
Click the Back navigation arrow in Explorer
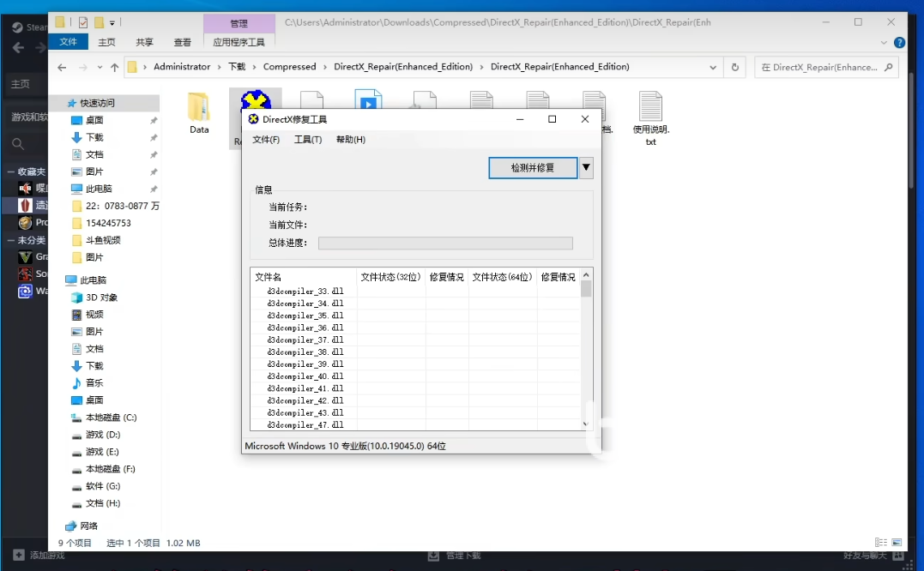[x=62, y=67]
